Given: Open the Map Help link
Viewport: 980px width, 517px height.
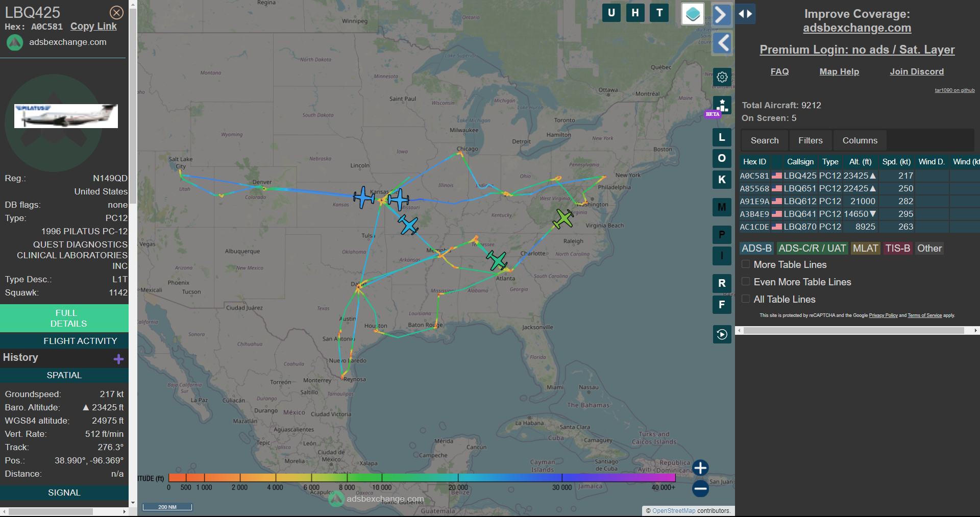Looking at the screenshot, I should (839, 71).
